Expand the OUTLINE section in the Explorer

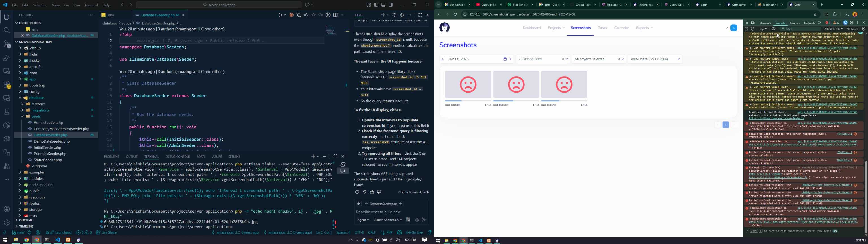click(x=26, y=220)
